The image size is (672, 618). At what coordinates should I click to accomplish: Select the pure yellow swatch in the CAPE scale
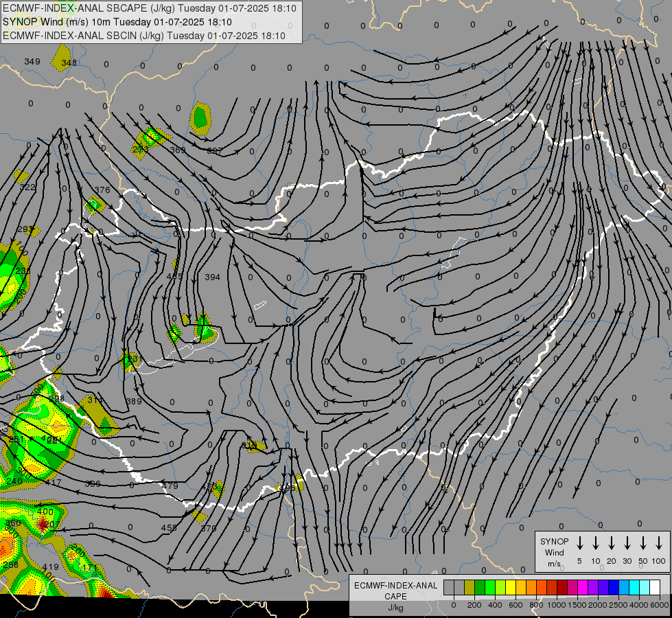pyautogui.click(x=511, y=587)
